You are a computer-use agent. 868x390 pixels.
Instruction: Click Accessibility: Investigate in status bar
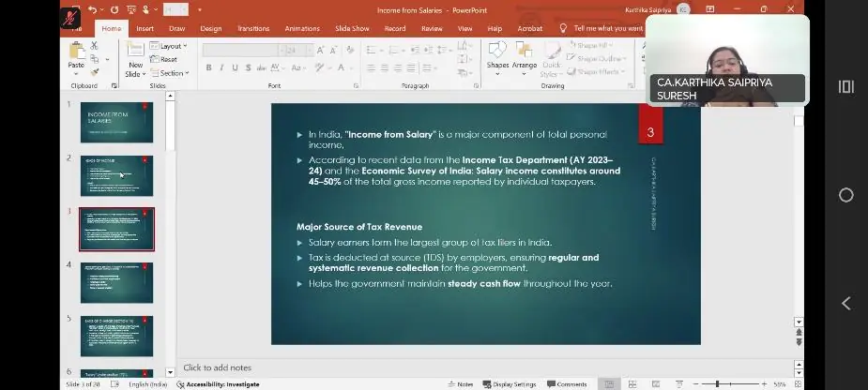pos(218,384)
